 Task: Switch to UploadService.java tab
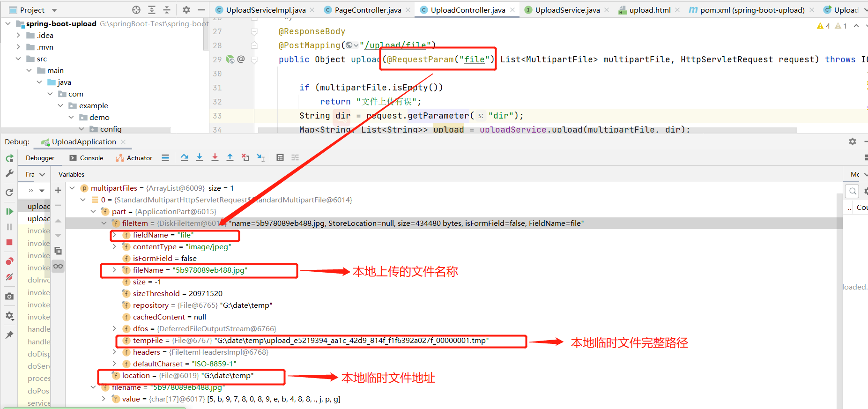567,10
